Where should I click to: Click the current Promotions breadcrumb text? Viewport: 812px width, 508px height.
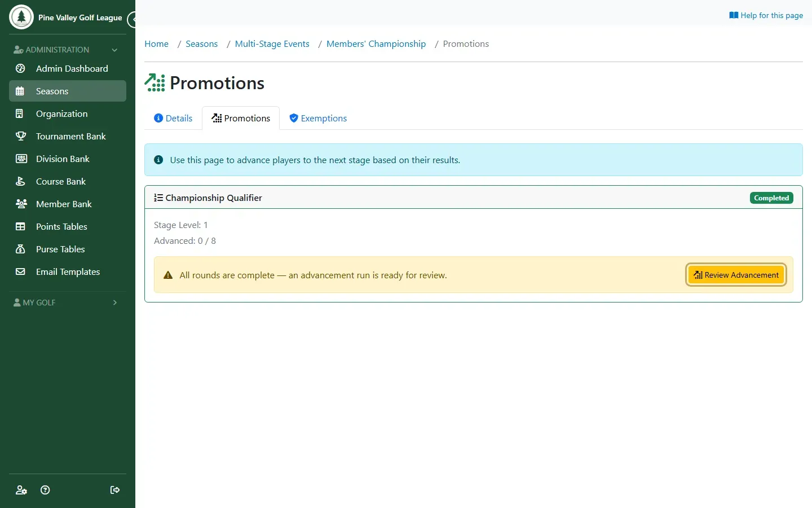(466, 44)
